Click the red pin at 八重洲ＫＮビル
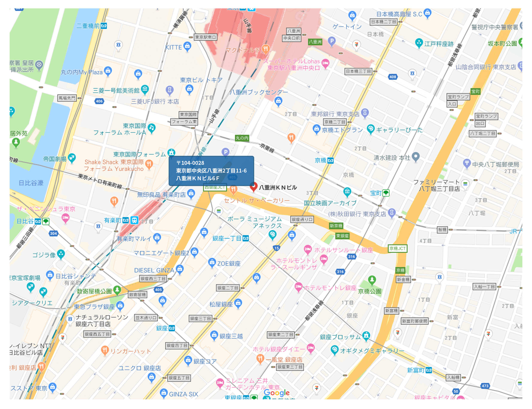 click(253, 187)
